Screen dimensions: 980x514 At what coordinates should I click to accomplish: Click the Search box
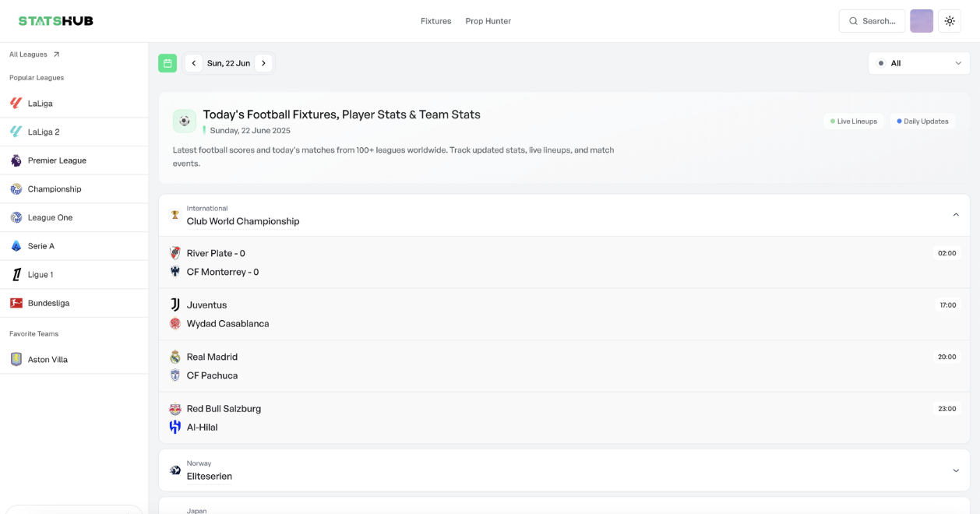pyautogui.click(x=872, y=21)
